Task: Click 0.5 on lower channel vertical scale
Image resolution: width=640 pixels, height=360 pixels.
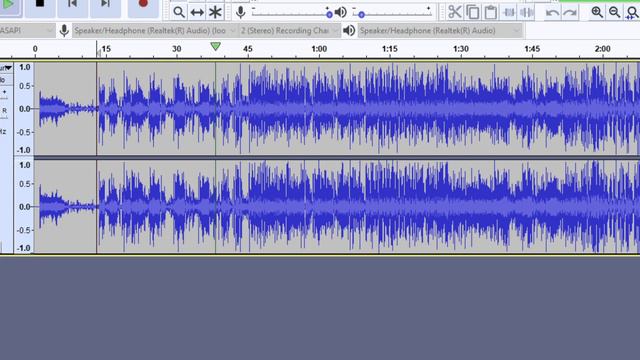Action: coord(25,184)
